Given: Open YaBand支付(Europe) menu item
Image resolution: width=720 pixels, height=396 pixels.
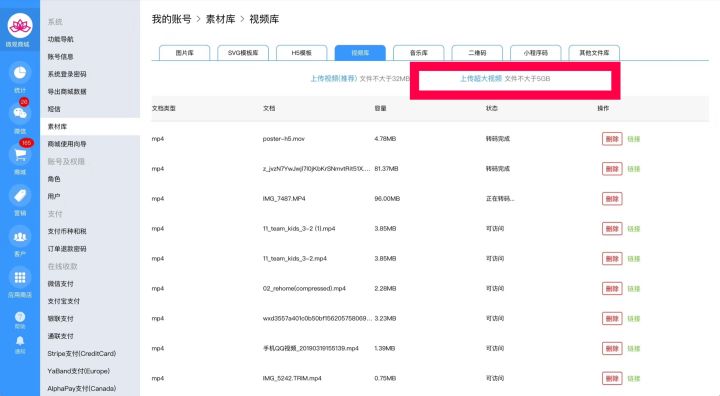Looking at the screenshot, I should (x=79, y=371).
